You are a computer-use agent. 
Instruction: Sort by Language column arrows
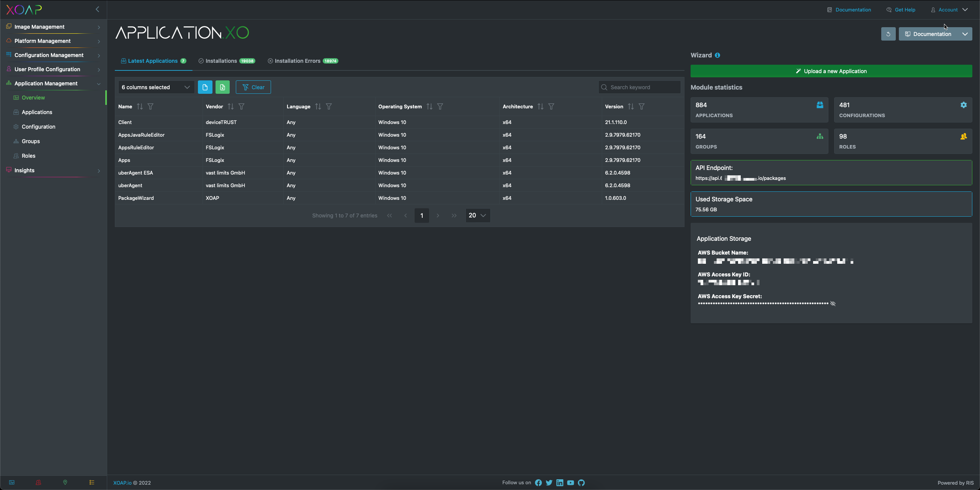(318, 106)
